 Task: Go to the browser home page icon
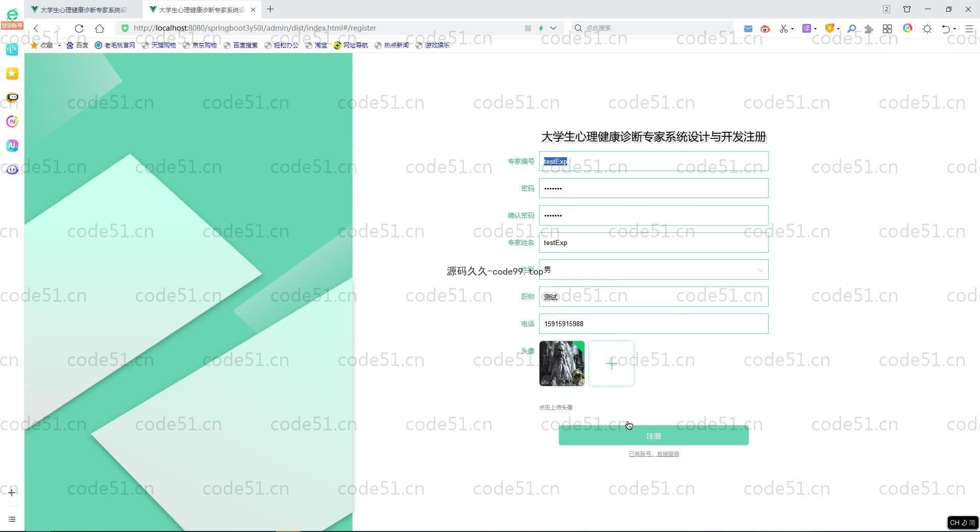coord(100,29)
